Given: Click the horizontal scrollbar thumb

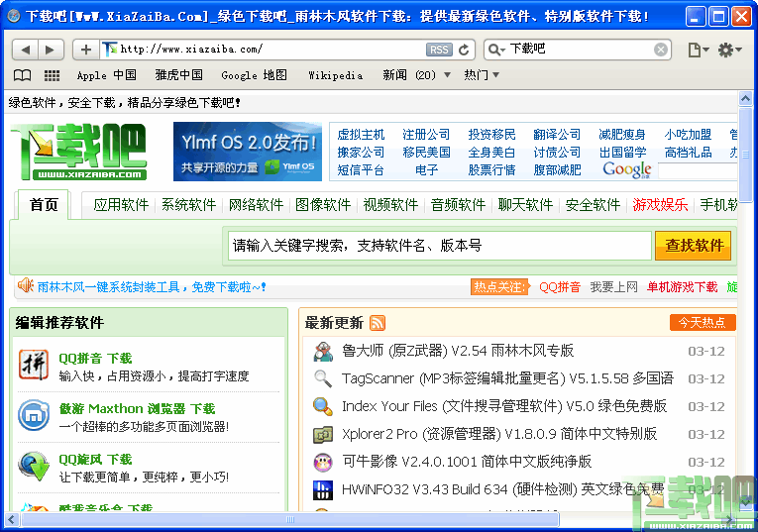Looking at the screenshot, I should pyautogui.click(x=290, y=519).
